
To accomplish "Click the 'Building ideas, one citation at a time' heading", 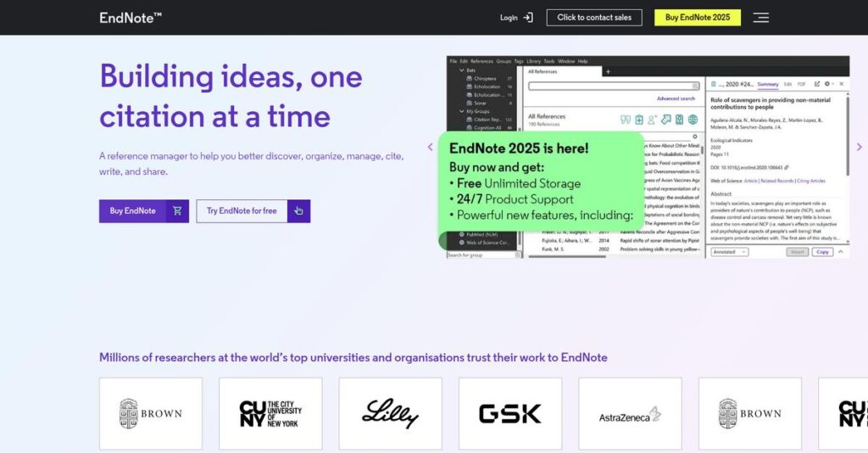I will pos(231,96).
